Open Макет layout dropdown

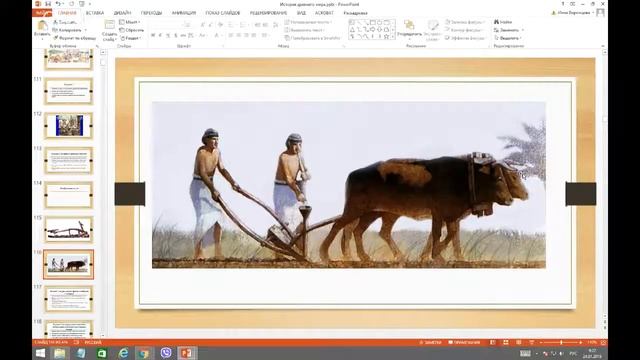[130, 22]
